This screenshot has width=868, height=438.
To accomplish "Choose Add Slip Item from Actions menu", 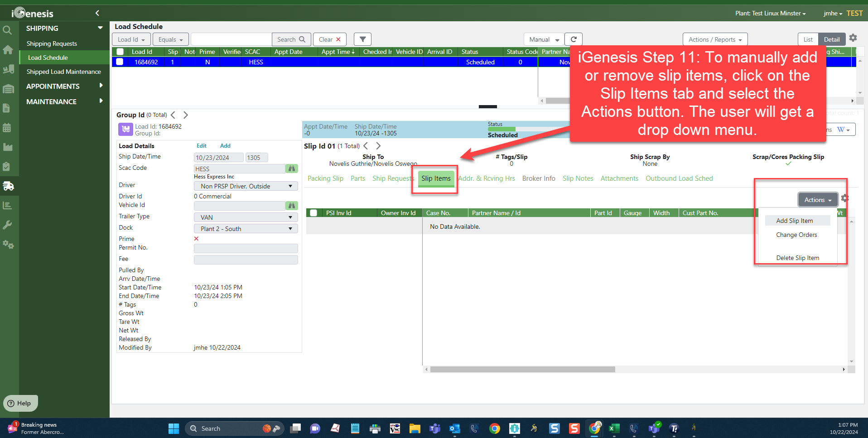I will coord(797,221).
